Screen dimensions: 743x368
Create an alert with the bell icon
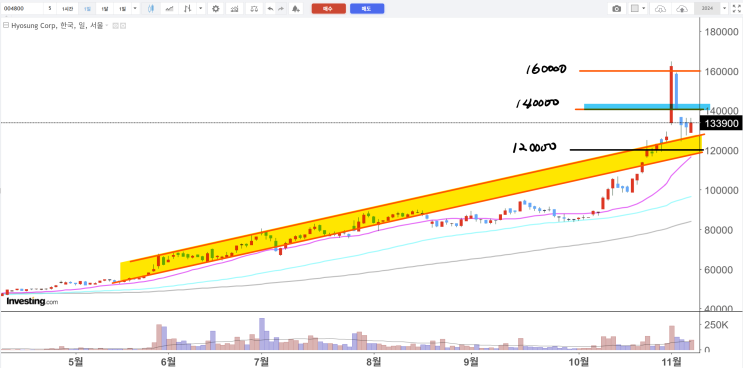tap(295, 9)
